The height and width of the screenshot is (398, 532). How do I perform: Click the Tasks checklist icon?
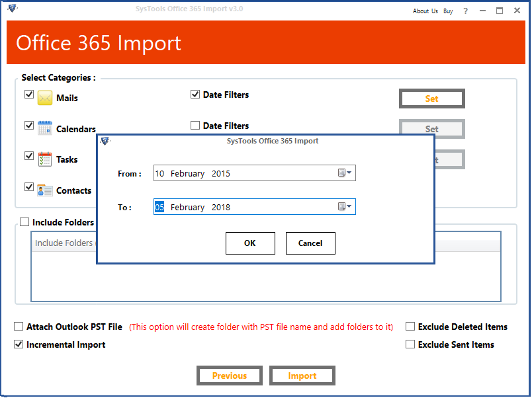click(45, 159)
